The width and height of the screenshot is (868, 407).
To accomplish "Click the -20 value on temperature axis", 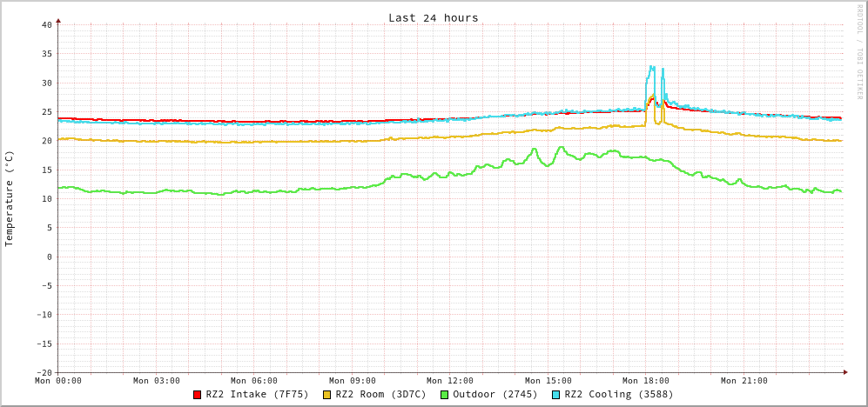I will point(44,372).
